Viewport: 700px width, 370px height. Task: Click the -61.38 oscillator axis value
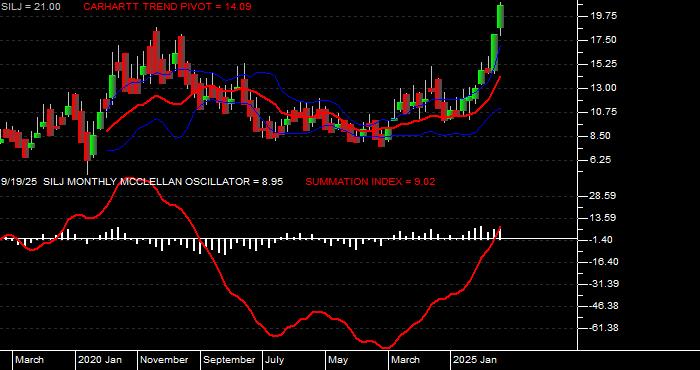[x=603, y=328]
